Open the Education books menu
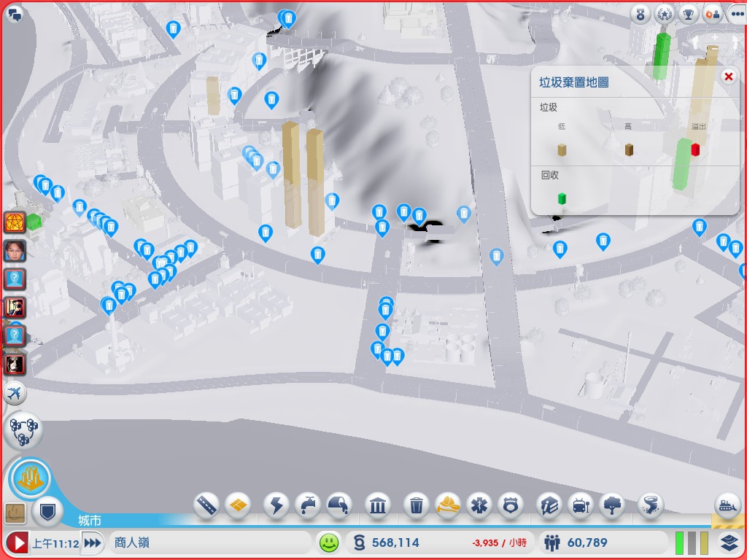This screenshot has width=747, height=560. [549, 505]
